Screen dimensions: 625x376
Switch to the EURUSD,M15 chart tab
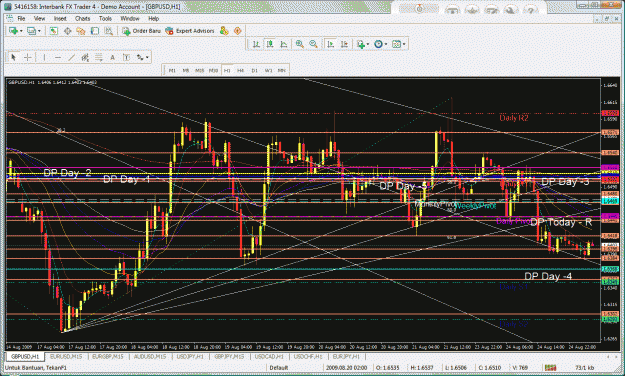point(66,356)
